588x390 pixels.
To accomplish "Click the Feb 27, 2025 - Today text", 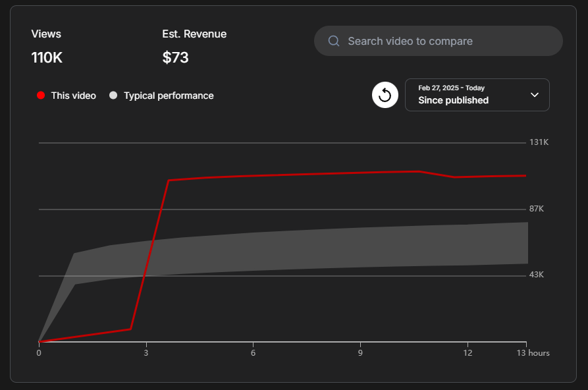I will [x=452, y=88].
